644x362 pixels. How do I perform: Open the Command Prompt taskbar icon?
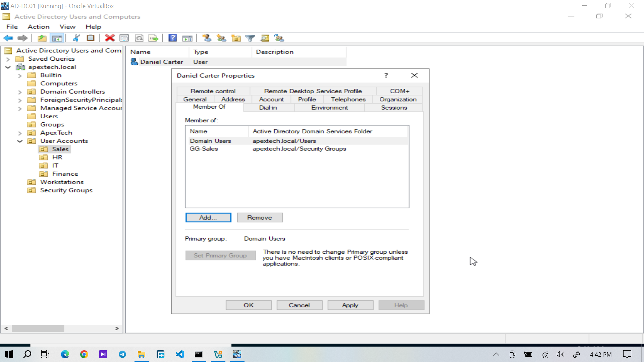pos(199,354)
